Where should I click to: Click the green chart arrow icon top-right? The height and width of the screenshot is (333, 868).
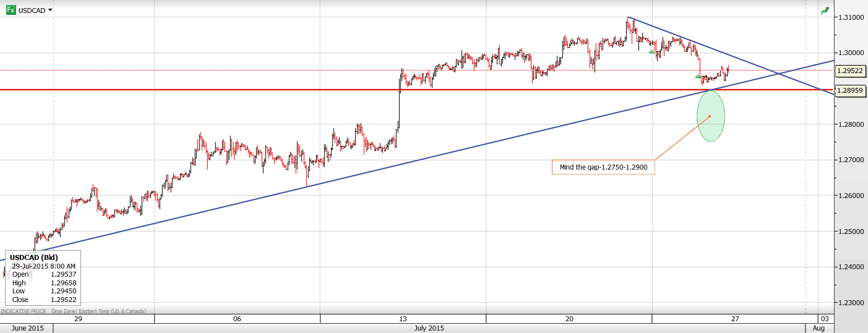[825, 11]
